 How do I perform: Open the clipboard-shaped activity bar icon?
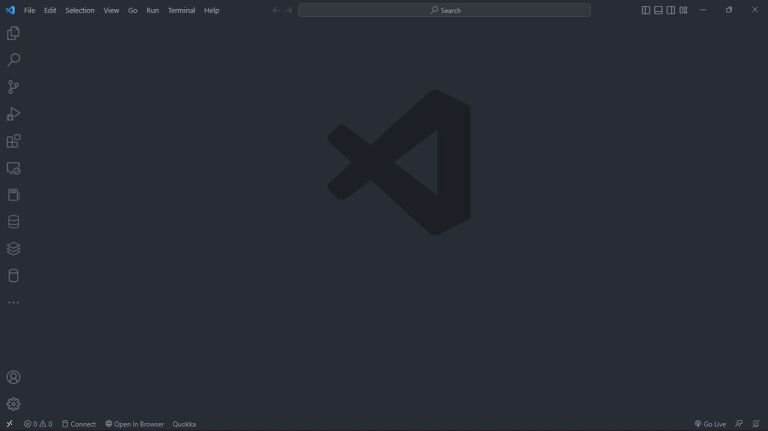click(13, 195)
